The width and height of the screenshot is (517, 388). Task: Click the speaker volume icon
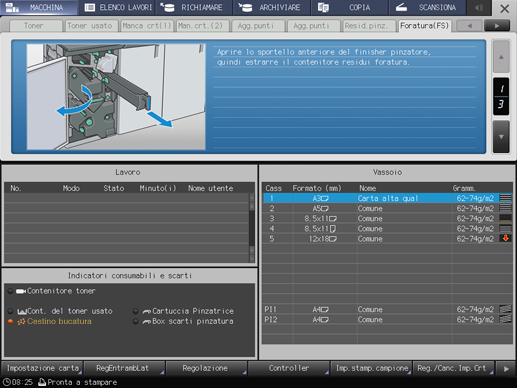479,7
